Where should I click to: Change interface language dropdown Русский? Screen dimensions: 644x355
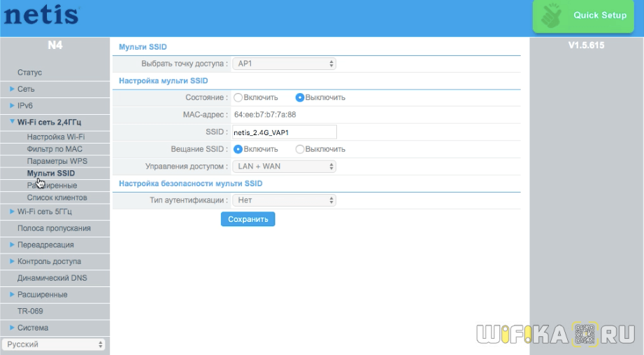pyautogui.click(x=54, y=344)
